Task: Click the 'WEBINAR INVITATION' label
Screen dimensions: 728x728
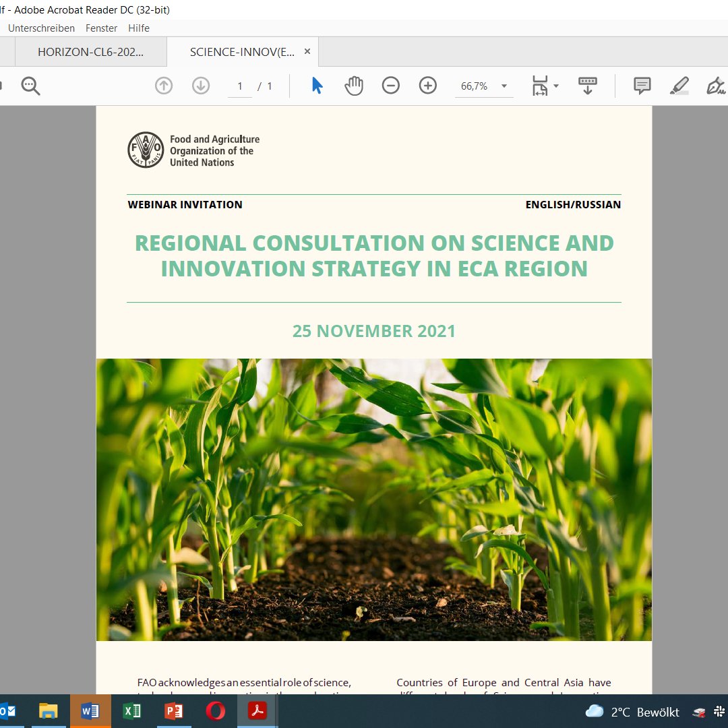Action: coord(185,205)
